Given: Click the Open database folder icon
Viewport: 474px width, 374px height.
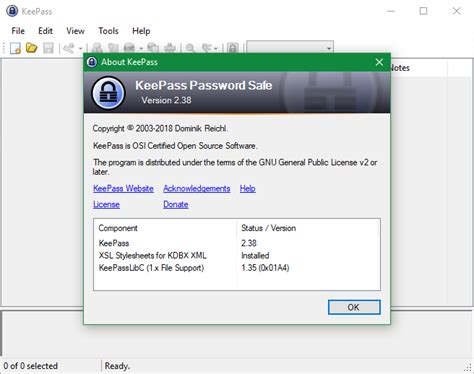Looking at the screenshot, I should click(32, 48).
